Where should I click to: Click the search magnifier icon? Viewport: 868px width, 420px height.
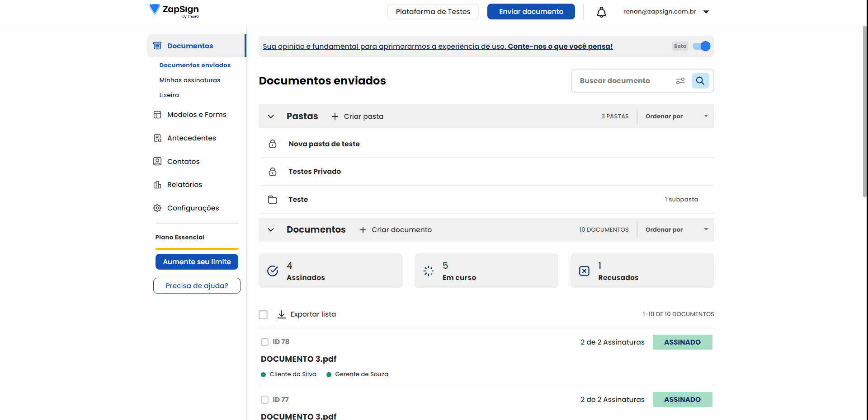tap(700, 81)
